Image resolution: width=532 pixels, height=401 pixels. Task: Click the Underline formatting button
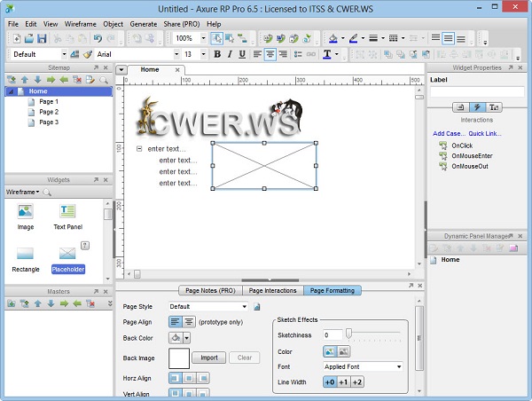242,54
